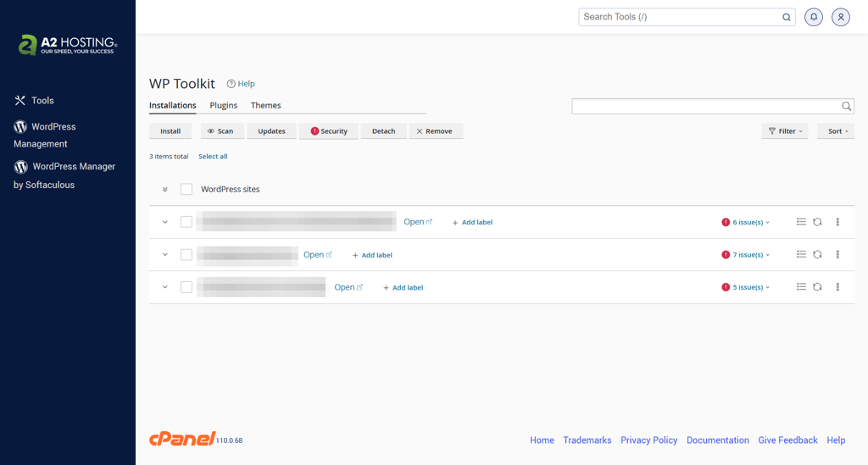Switch to the Themes tab
This screenshot has height=465, width=868.
[265, 105]
